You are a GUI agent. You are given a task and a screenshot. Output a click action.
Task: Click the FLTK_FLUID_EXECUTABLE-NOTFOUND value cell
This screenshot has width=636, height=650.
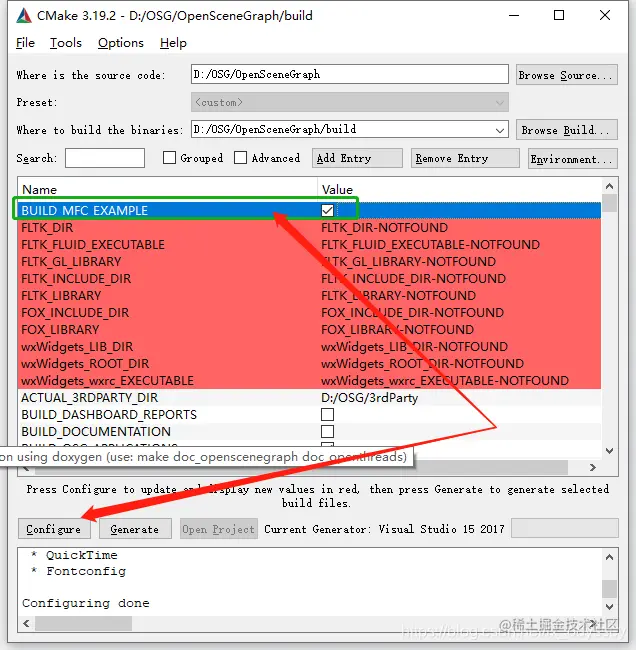point(430,245)
